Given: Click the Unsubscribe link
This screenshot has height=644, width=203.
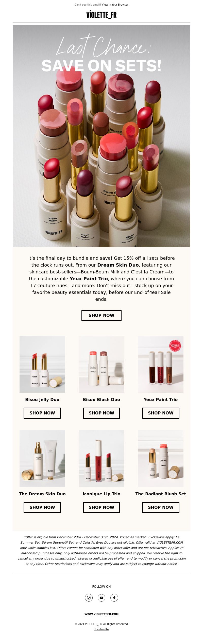Looking at the screenshot, I should coord(101,629).
